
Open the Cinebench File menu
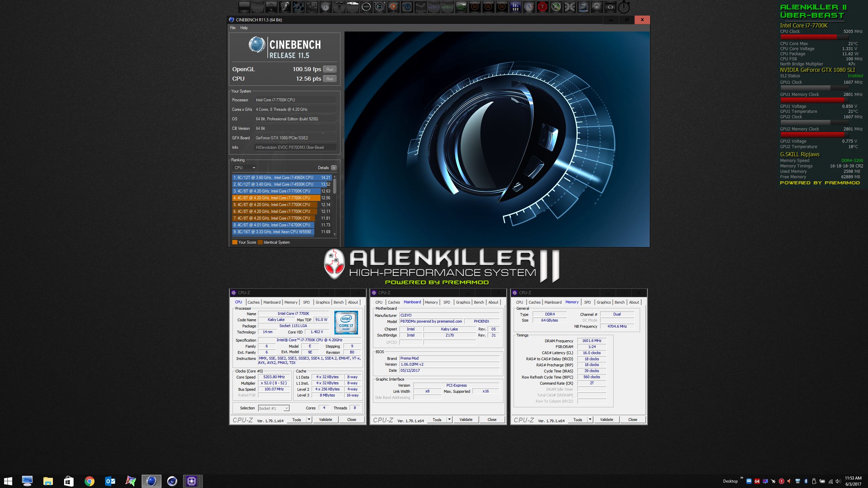(233, 28)
